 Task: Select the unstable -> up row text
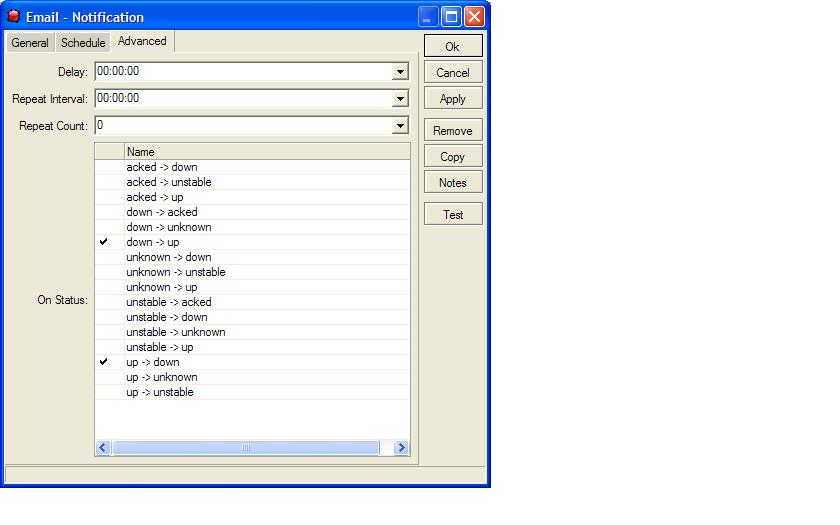click(x=160, y=347)
